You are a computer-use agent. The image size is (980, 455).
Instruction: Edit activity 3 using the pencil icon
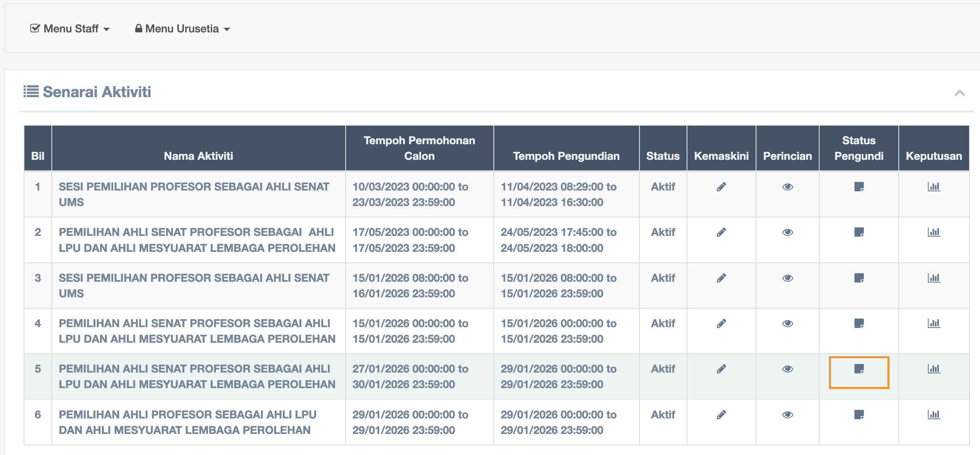pyautogui.click(x=721, y=278)
